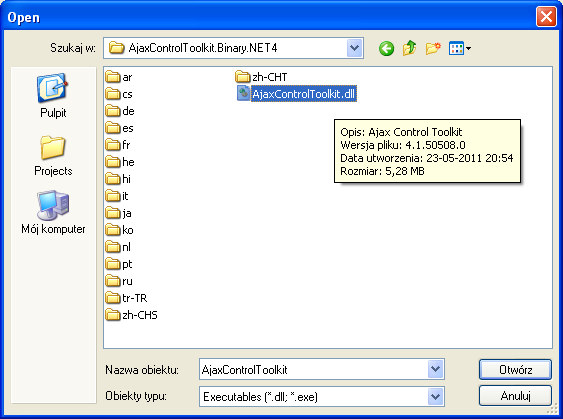Expand the Nazwa obiektu dropdown arrow
The image size is (563, 419).
click(436, 369)
